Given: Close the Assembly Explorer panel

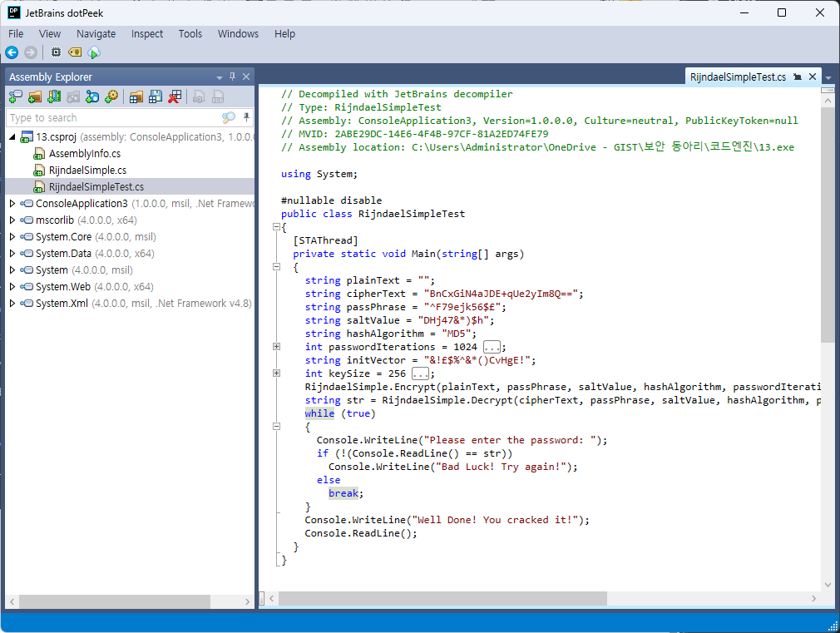Looking at the screenshot, I should pos(246,77).
